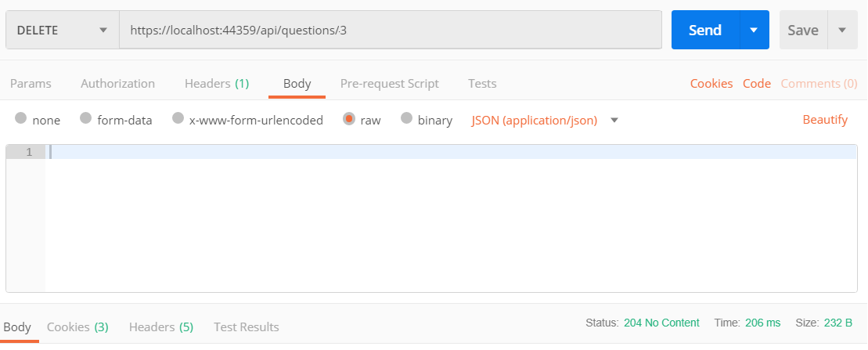Show response Headers (5) tab
Image resolution: width=868 pixels, height=350 pixels.
coord(160,327)
